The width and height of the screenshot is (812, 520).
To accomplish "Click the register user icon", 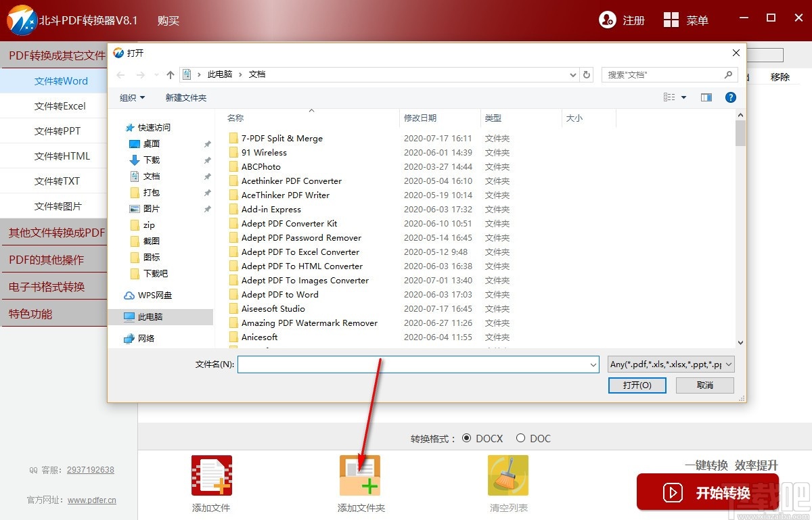I will point(608,20).
